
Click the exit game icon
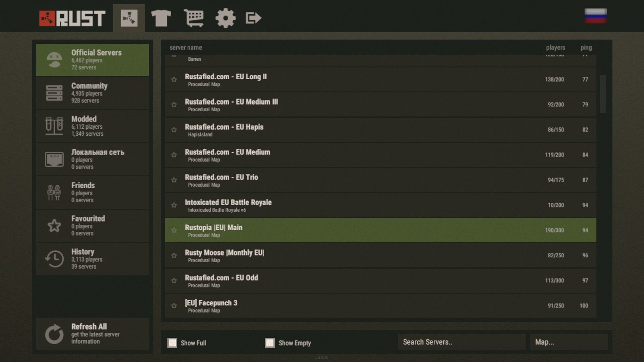(x=254, y=18)
